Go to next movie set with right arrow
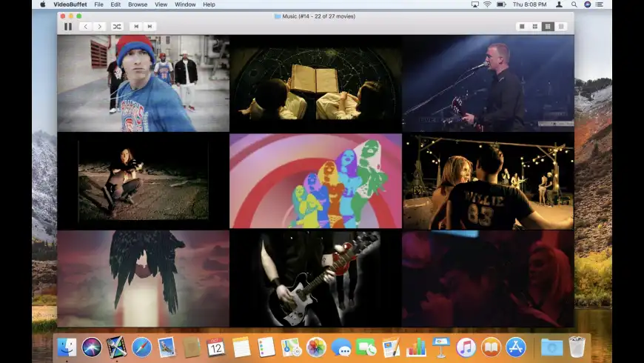This screenshot has width=644, height=363. coord(100,27)
